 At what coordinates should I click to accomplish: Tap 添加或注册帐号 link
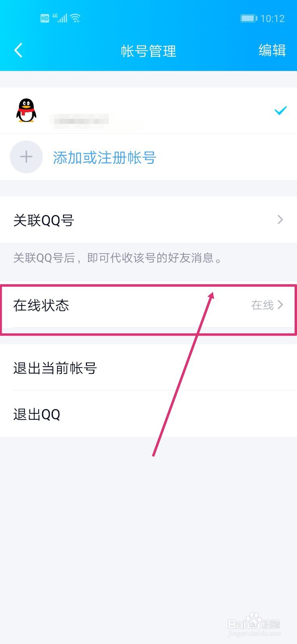104,158
